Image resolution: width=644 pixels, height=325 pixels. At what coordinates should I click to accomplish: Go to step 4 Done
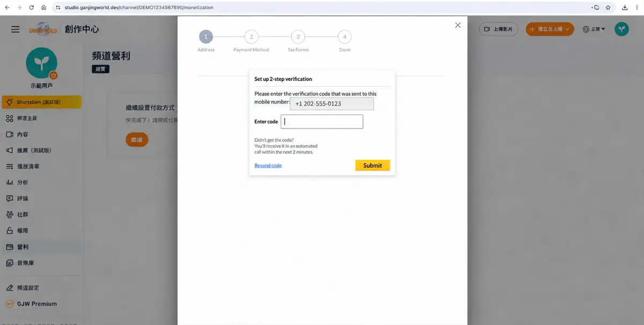pos(345,41)
